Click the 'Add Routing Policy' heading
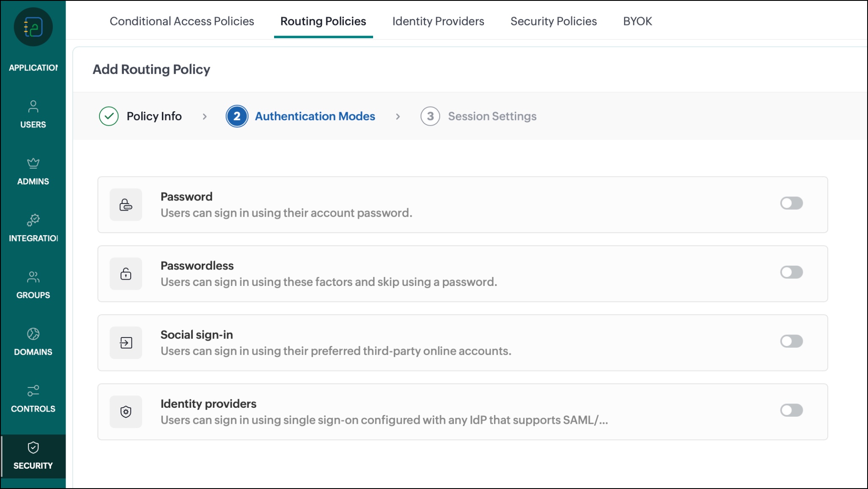This screenshot has width=868, height=489. 151,69
